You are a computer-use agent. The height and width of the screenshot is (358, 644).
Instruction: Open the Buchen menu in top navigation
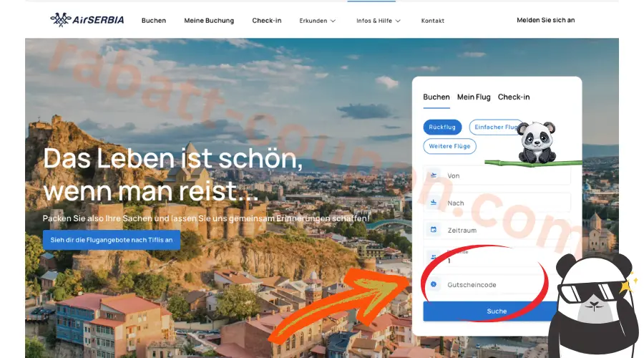(154, 21)
